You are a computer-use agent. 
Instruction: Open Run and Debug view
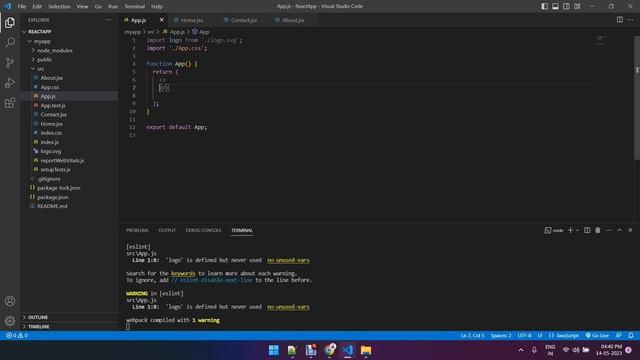(x=10, y=82)
